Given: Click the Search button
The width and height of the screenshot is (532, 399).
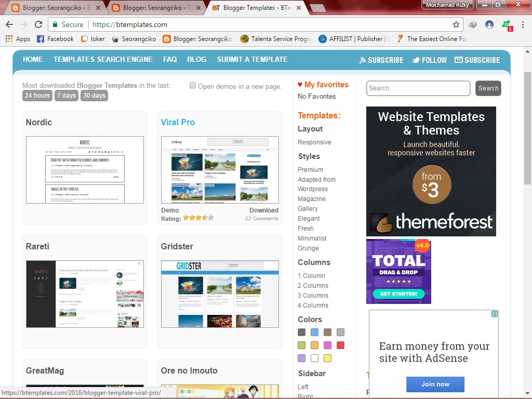Looking at the screenshot, I should click(x=488, y=88).
